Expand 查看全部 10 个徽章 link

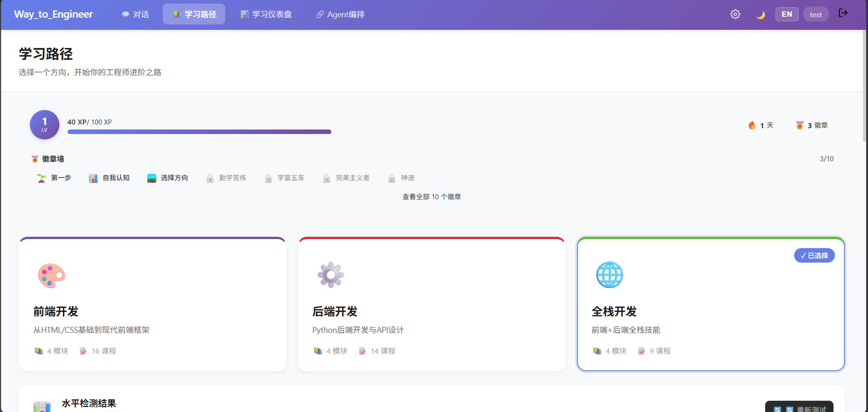[432, 197]
